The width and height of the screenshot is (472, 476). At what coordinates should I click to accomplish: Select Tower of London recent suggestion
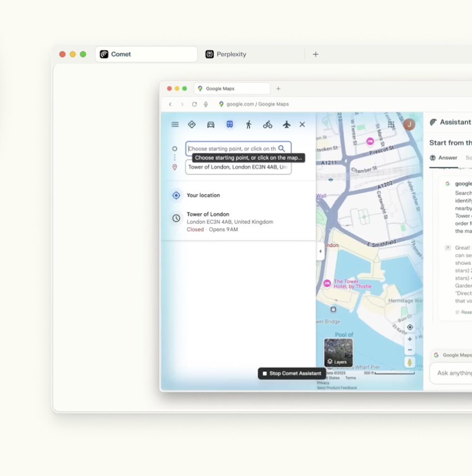point(238,221)
